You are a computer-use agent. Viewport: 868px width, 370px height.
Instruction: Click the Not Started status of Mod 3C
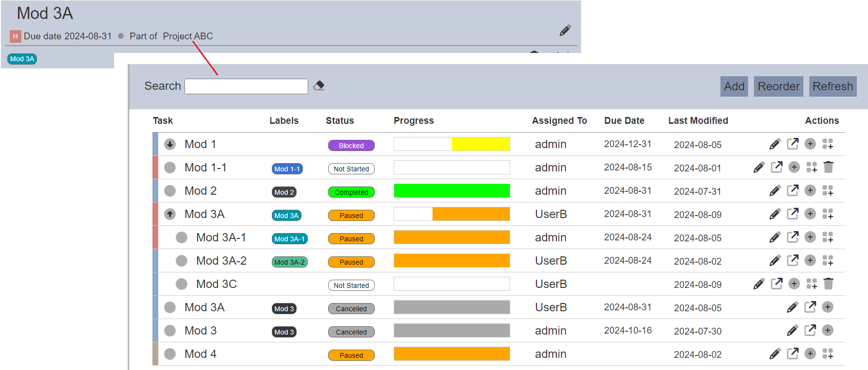click(x=351, y=286)
